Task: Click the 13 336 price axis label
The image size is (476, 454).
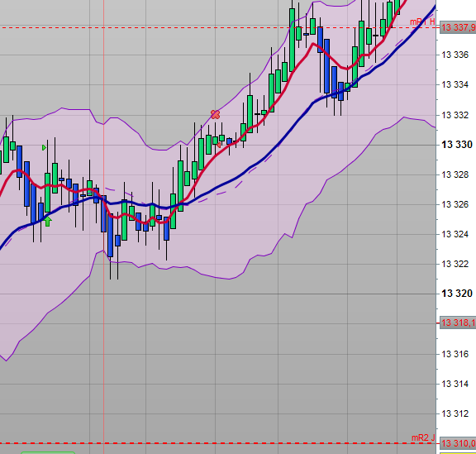Action: tap(455, 55)
